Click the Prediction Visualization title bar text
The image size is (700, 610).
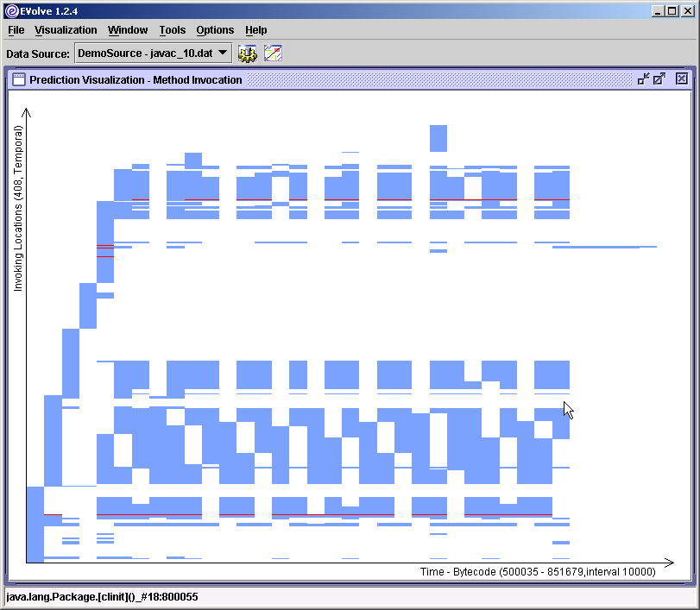coord(136,80)
